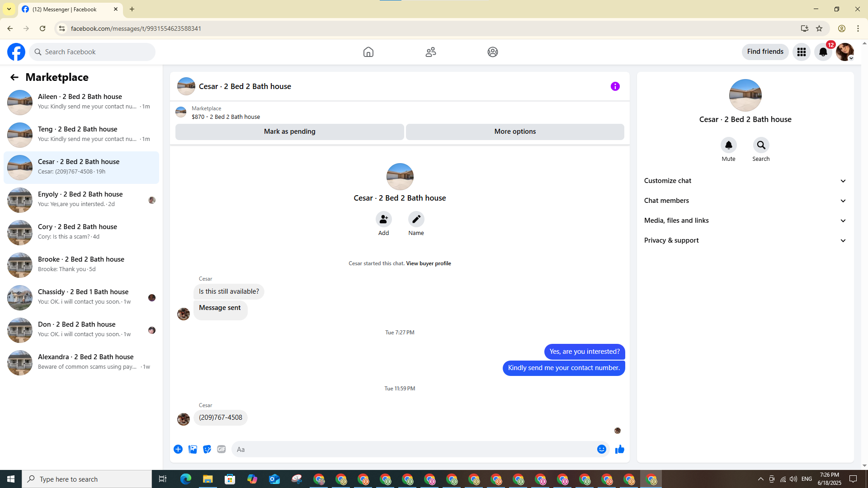Open the taskbar clock showing 7:26 PM
Image resolution: width=868 pixels, height=488 pixels.
(829, 479)
